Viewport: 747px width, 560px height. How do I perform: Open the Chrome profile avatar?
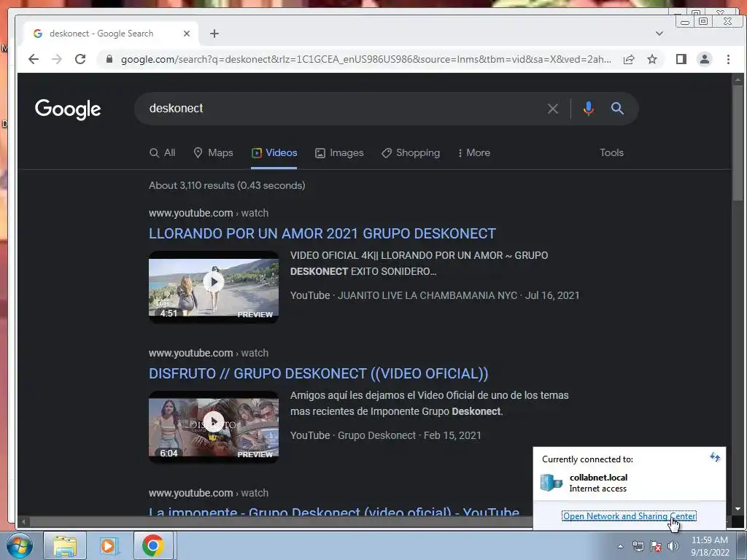pos(705,59)
